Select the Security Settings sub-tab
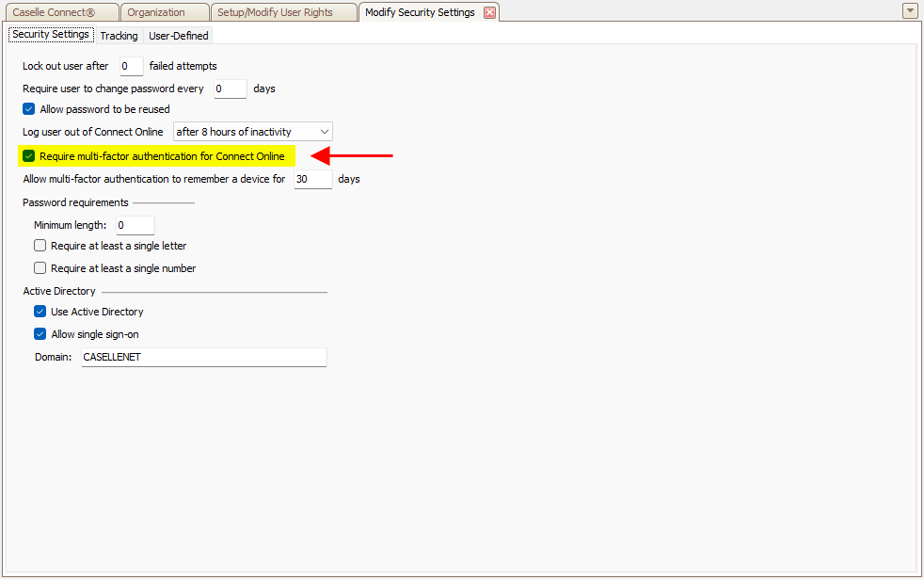Image resolution: width=924 pixels, height=579 pixels. (51, 35)
